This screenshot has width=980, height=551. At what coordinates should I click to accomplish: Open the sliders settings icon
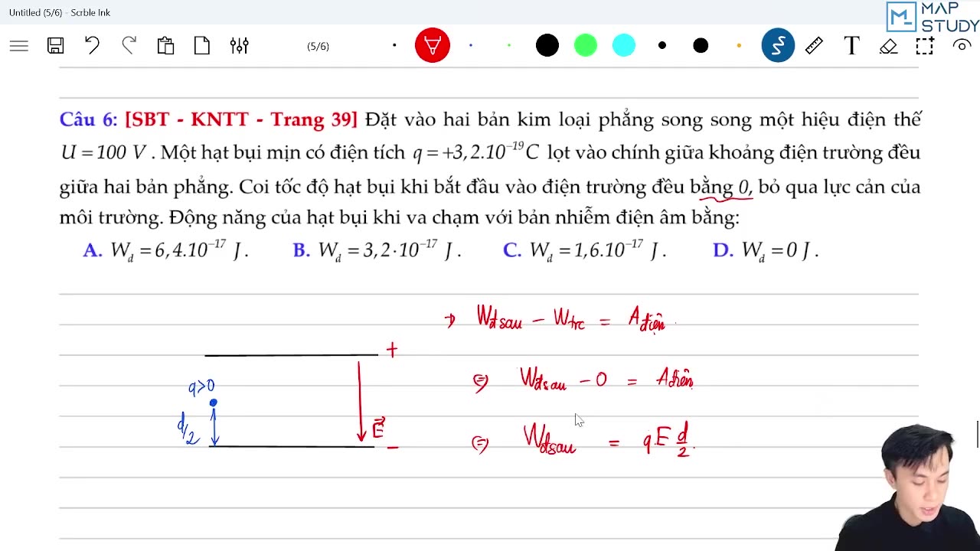[239, 46]
